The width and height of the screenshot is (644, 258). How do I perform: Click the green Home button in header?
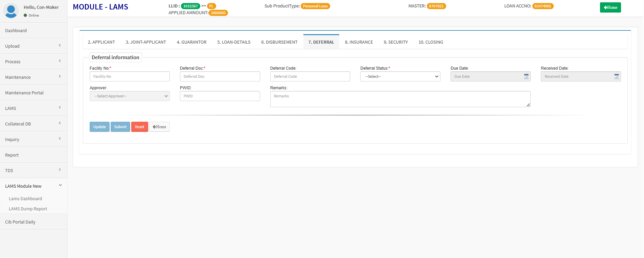pos(610,7)
